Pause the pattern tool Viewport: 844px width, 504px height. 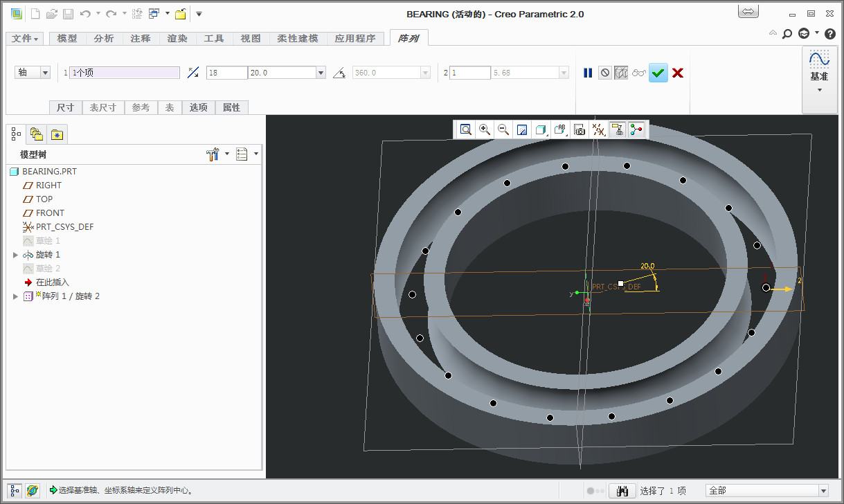588,73
